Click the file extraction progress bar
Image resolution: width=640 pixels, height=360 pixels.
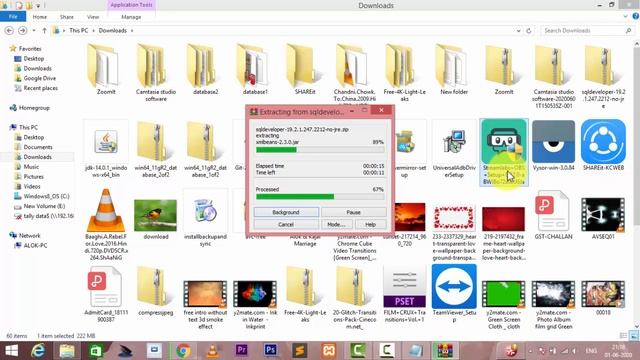tap(320, 150)
